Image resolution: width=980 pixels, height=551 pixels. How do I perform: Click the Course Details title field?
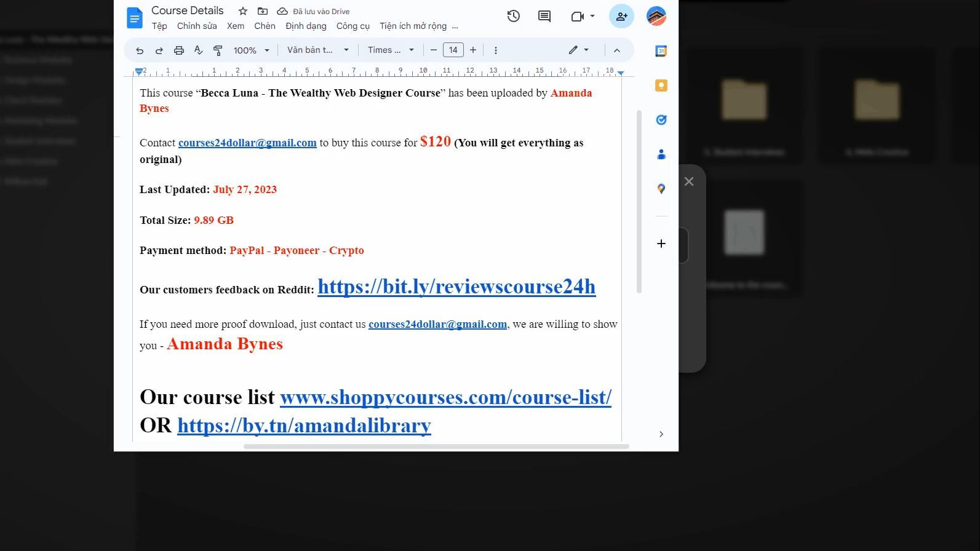pos(188,10)
